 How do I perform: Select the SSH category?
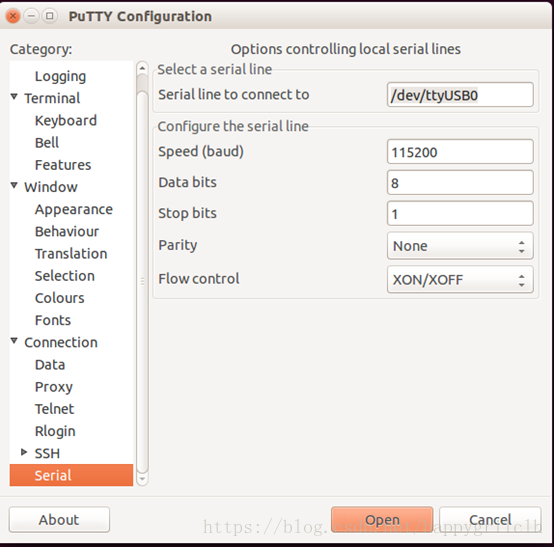47,454
